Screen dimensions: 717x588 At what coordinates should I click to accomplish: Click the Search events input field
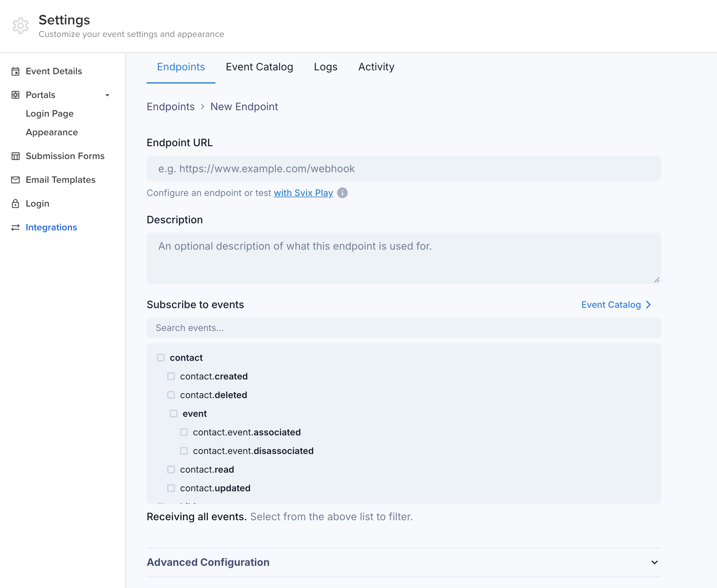pyautogui.click(x=403, y=327)
